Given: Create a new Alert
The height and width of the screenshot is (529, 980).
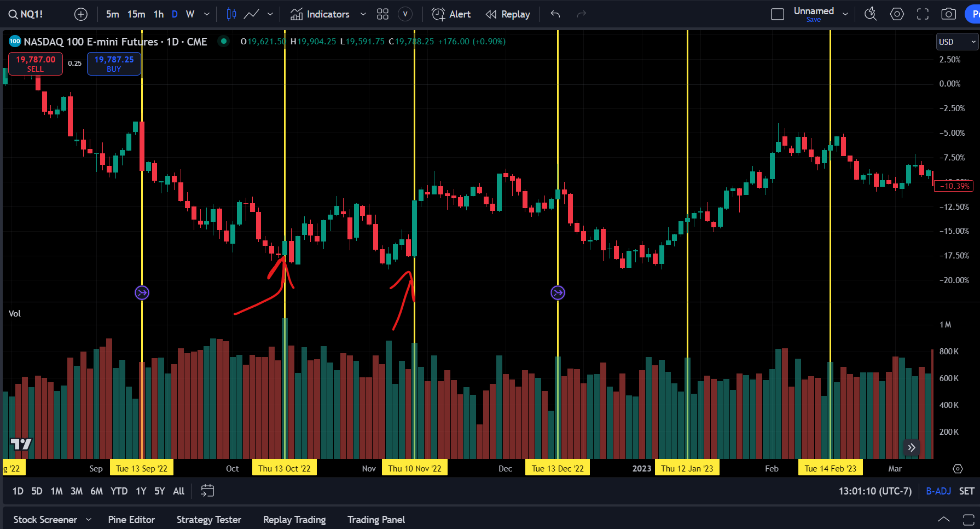Looking at the screenshot, I should click(x=451, y=14).
